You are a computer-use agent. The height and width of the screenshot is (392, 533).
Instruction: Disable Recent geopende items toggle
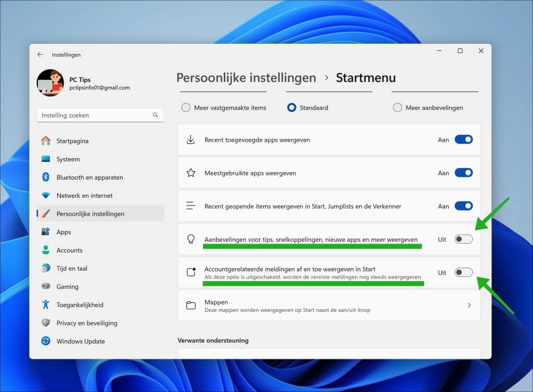pyautogui.click(x=464, y=206)
